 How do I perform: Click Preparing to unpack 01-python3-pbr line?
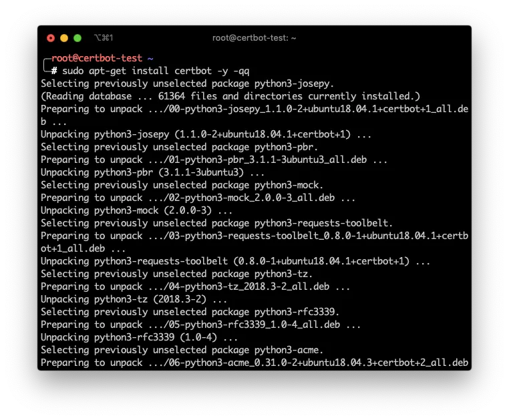pos(214,160)
